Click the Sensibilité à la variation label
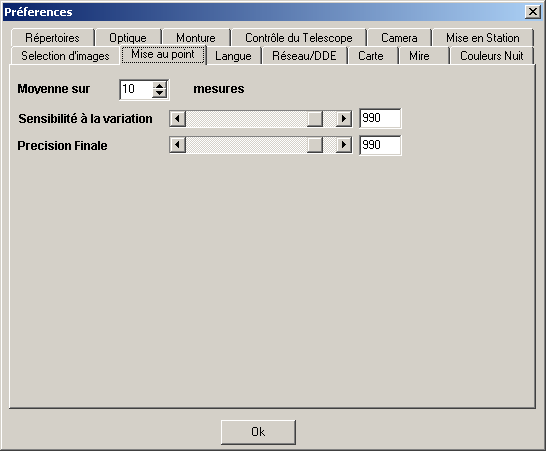Image resolution: width=546 pixels, height=451 pixels. click(85, 119)
